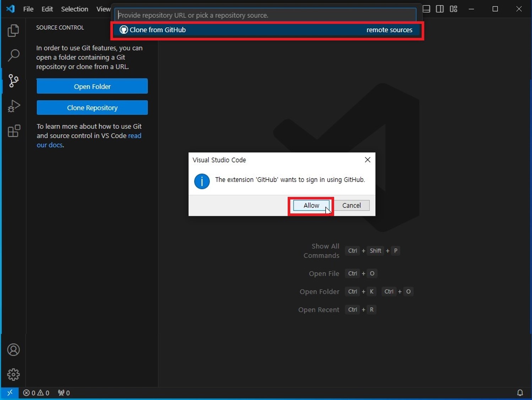The image size is (532, 400).
Task: Allow GitHub extension to sign in
Action: pyautogui.click(x=311, y=206)
